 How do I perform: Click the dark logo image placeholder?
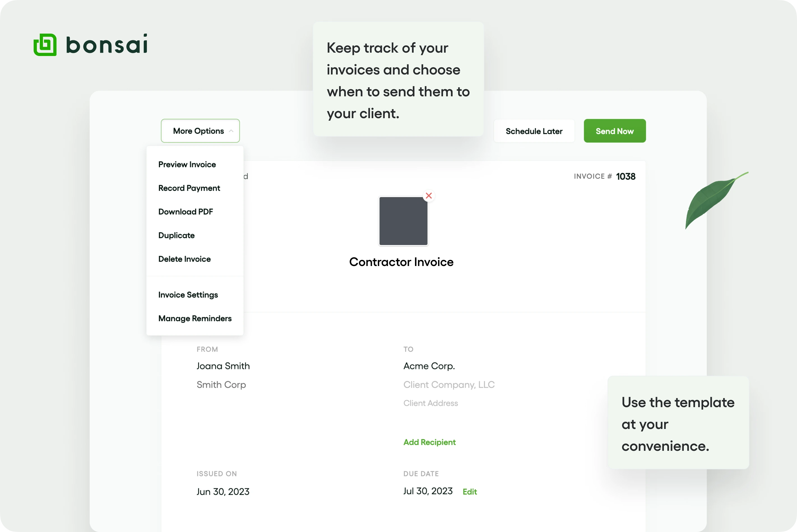click(403, 221)
